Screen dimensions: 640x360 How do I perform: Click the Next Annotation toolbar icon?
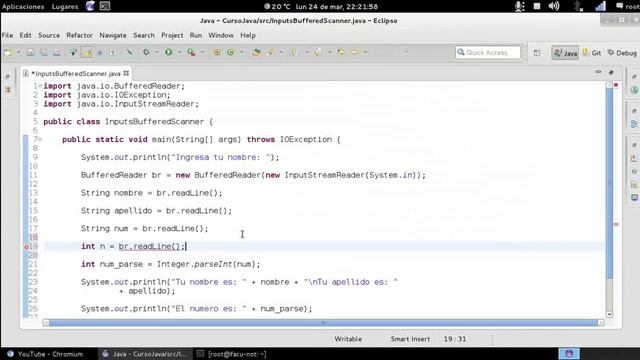[295, 52]
